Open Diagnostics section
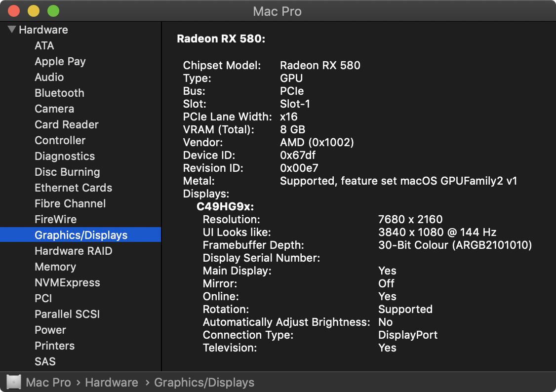Image resolution: width=556 pixels, height=392 pixels. [65, 157]
